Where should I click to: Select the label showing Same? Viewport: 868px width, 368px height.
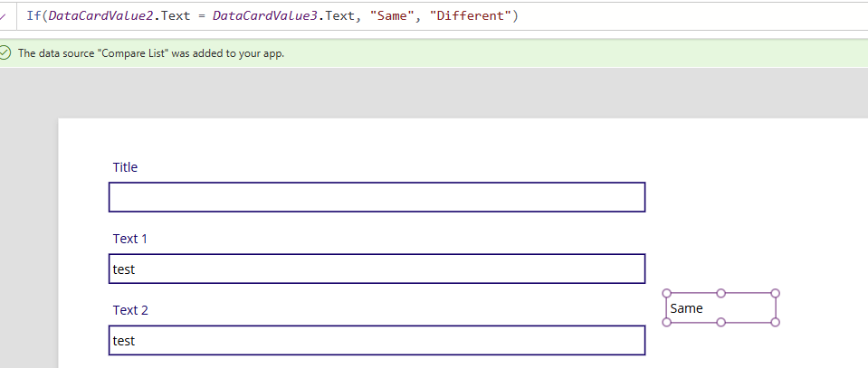[720, 307]
